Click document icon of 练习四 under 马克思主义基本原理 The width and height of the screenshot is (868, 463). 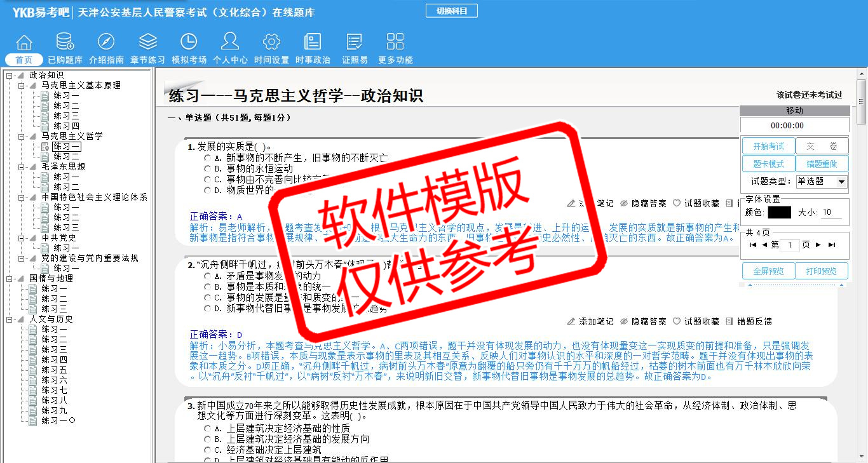point(44,126)
